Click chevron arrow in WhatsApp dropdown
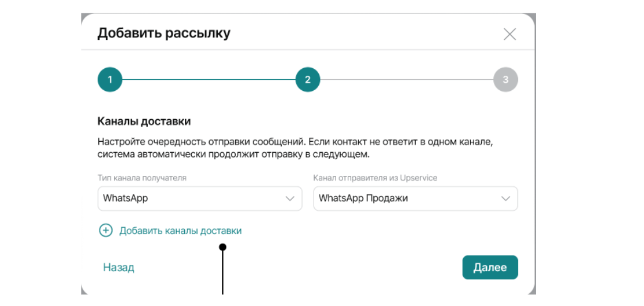 tap(290, 198)
